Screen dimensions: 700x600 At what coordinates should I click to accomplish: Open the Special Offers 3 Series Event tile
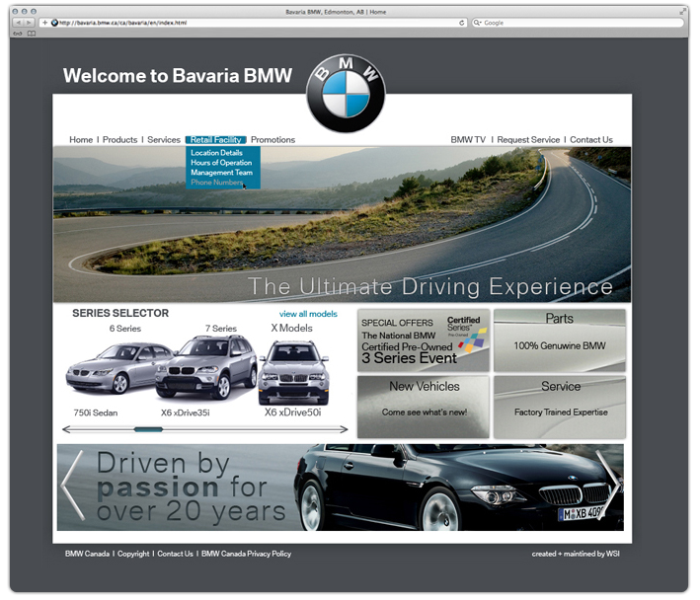(424, 340)
